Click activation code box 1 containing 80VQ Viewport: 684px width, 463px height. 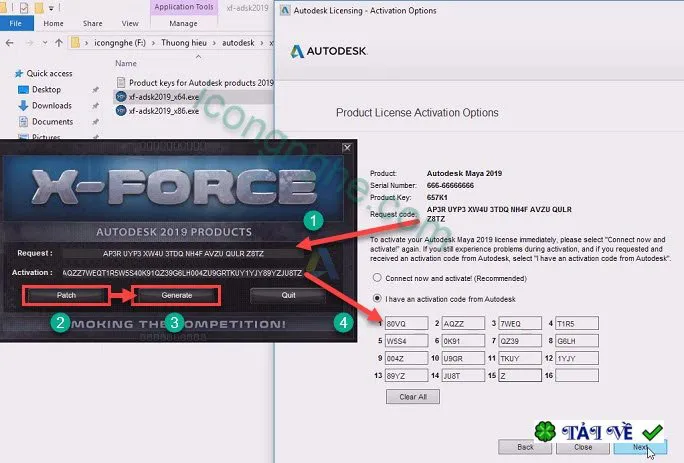tap(406, 323)
